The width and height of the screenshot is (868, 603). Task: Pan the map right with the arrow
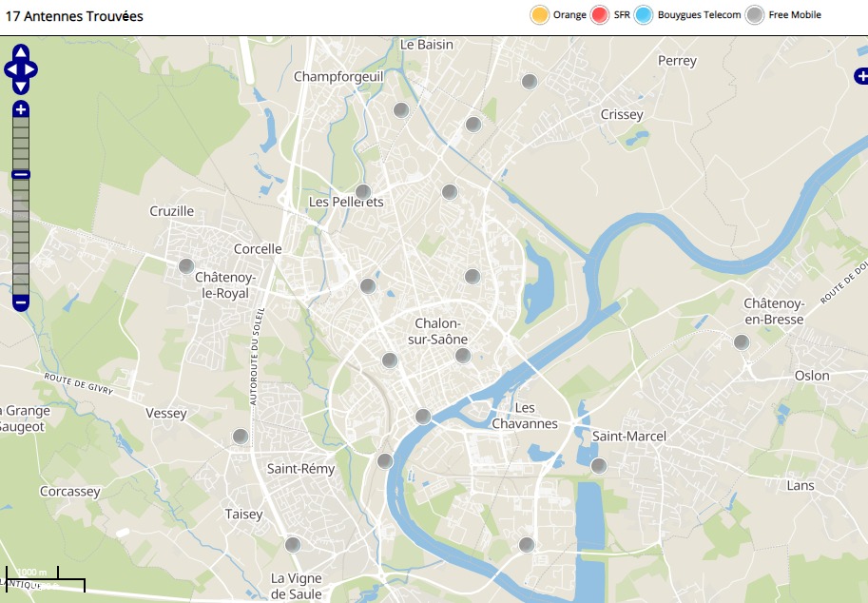click(32, 69)
